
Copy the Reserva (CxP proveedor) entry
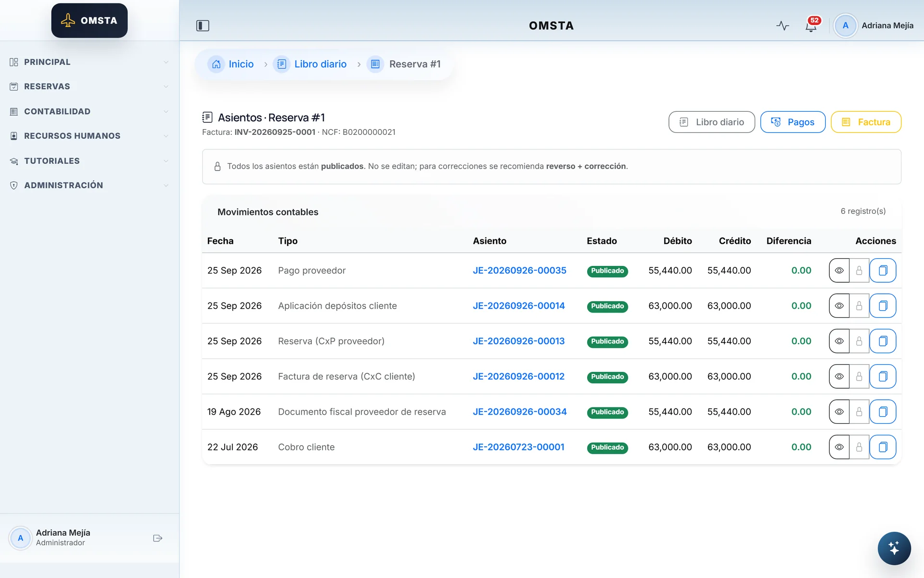(x=883, y=341)
